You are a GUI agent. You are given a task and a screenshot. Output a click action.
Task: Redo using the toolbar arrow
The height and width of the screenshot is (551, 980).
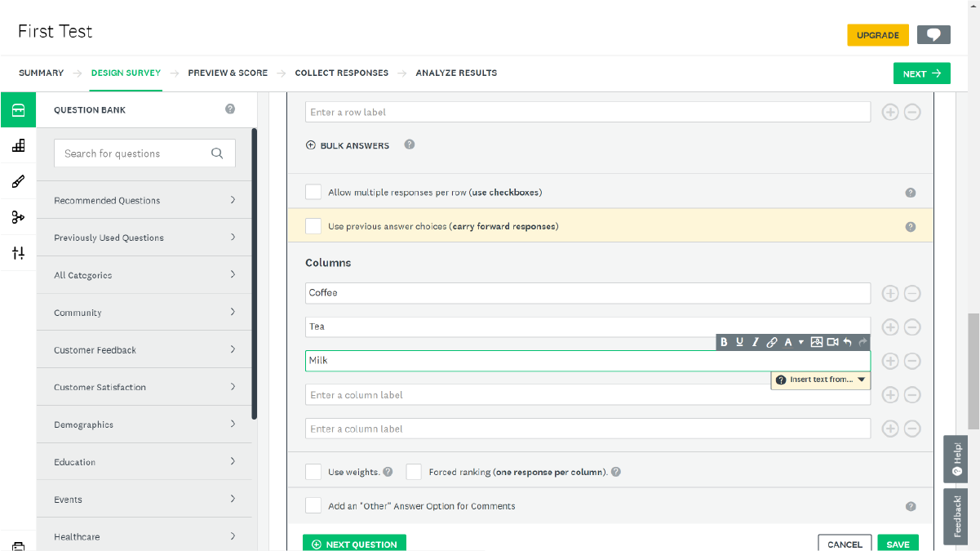862,342
